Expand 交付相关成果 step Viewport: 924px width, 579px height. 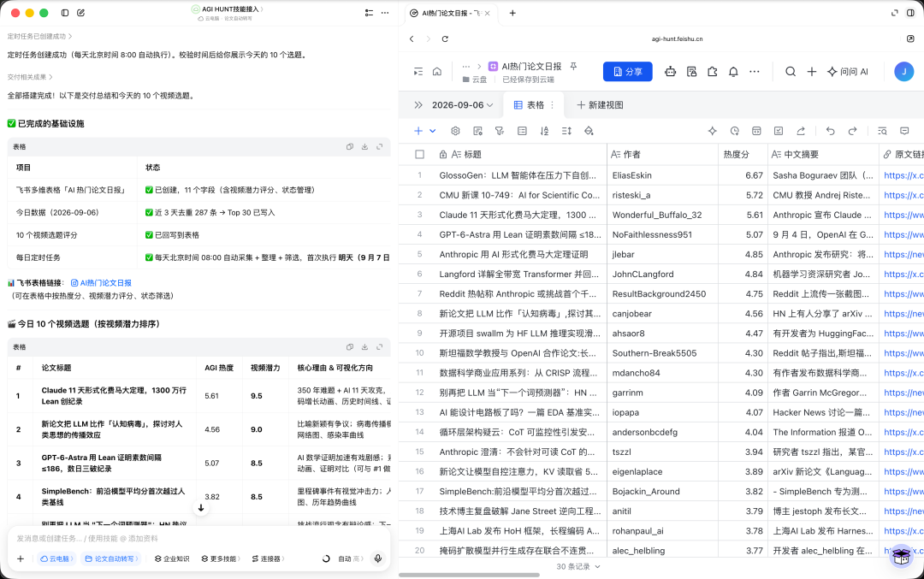[30, 77]
